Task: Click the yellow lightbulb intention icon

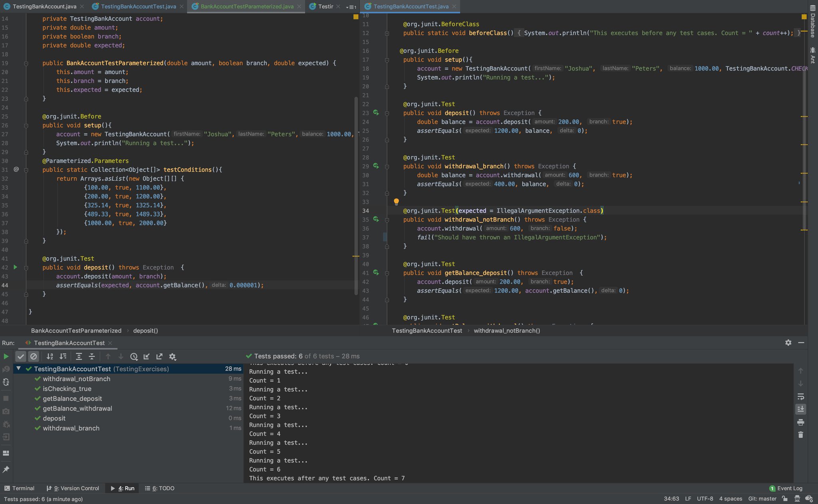Action: click(396, 202)
